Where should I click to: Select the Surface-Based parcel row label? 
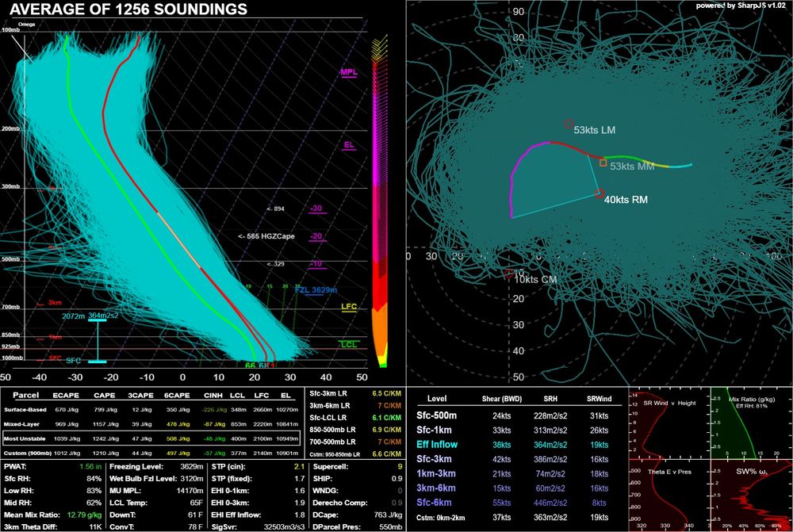[x=25, y=410]
